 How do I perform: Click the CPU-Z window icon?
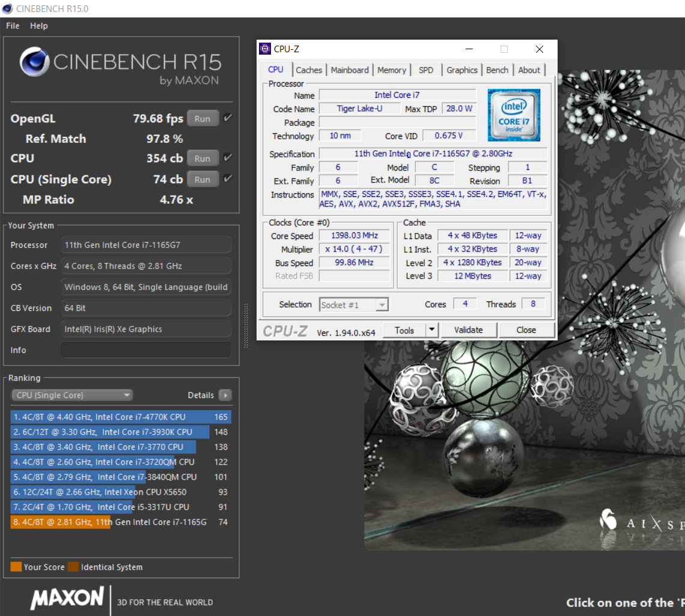click(x=265, y=49)
